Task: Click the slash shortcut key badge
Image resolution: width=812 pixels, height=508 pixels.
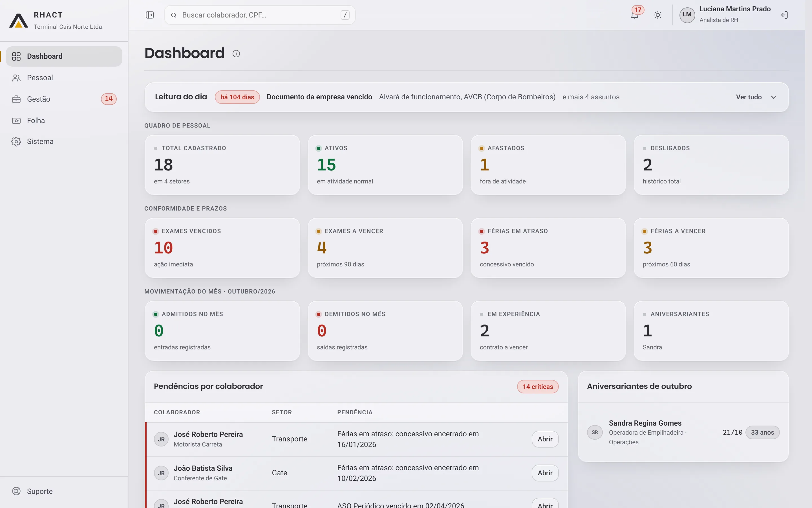Action: pos(345,15)
